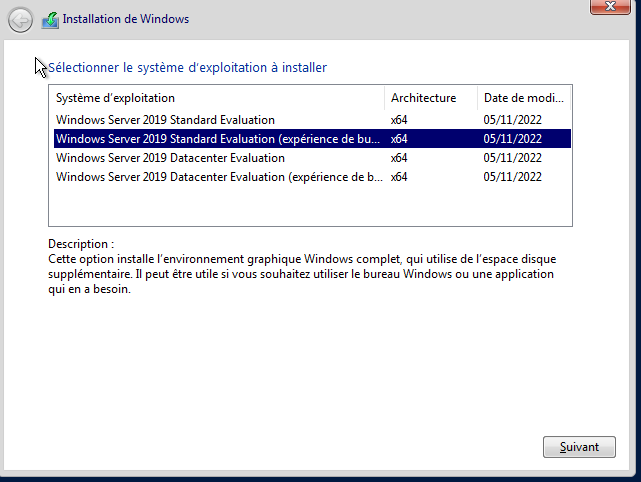Image resolution: width=641 pixels, height=482 pixels.
Task: Click the date cell of Datacenter core row
Action: pyautogui.click(x=512, y=158)
